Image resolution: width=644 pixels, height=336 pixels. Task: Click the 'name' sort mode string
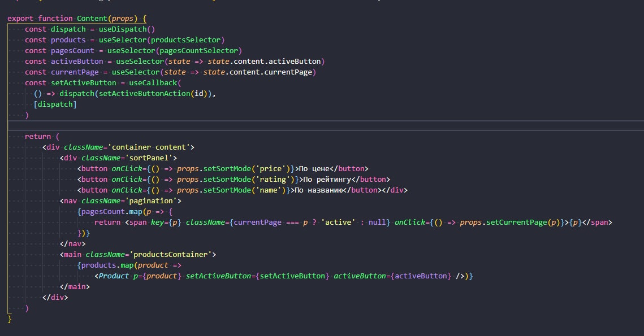click(269, 190)
